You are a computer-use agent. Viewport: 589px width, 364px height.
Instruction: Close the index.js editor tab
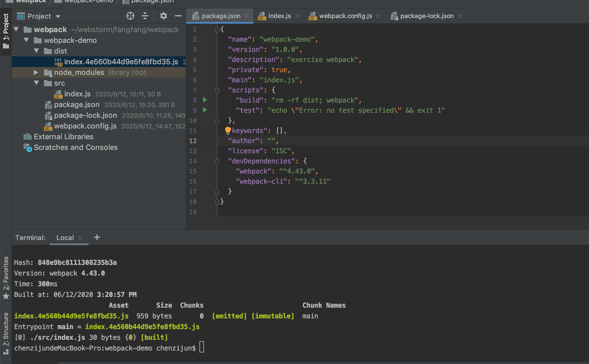(297, 16)
